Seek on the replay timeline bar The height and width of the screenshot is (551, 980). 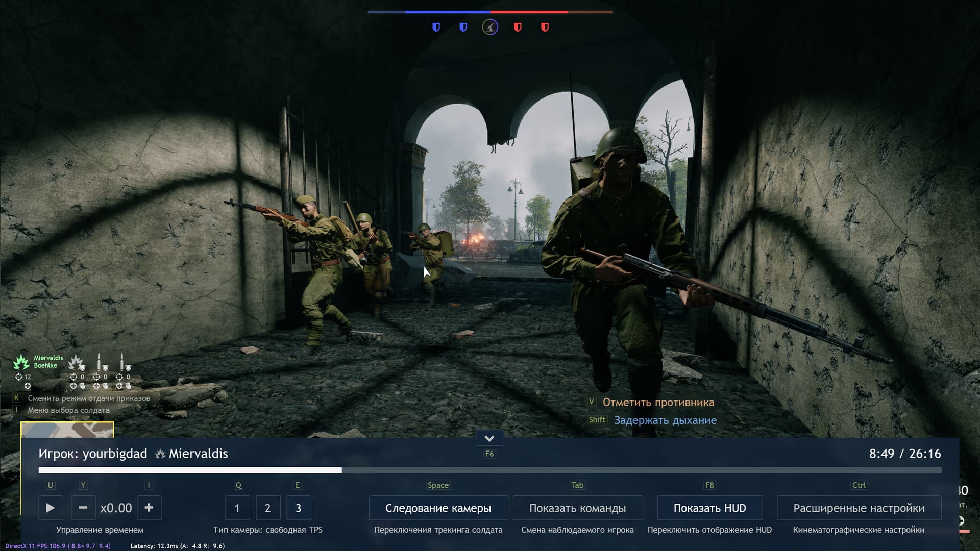[490, 470]
